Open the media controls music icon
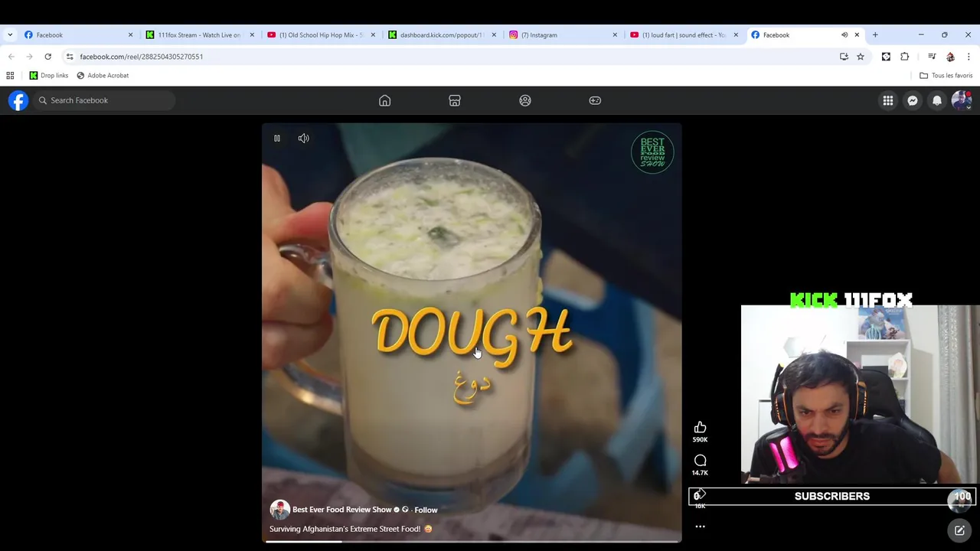This screenshot has width=980, height=551. tap(932, 57)
